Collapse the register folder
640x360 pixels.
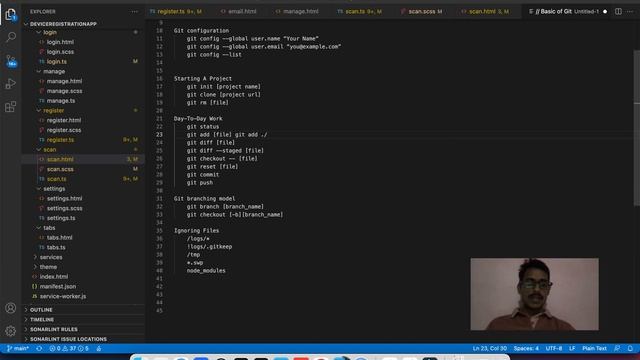[53, 111]
